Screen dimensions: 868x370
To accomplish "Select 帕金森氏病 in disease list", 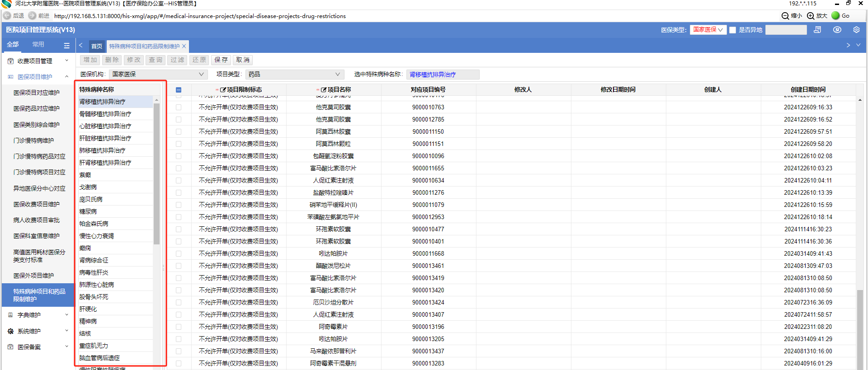I will [x=115, y=224].
